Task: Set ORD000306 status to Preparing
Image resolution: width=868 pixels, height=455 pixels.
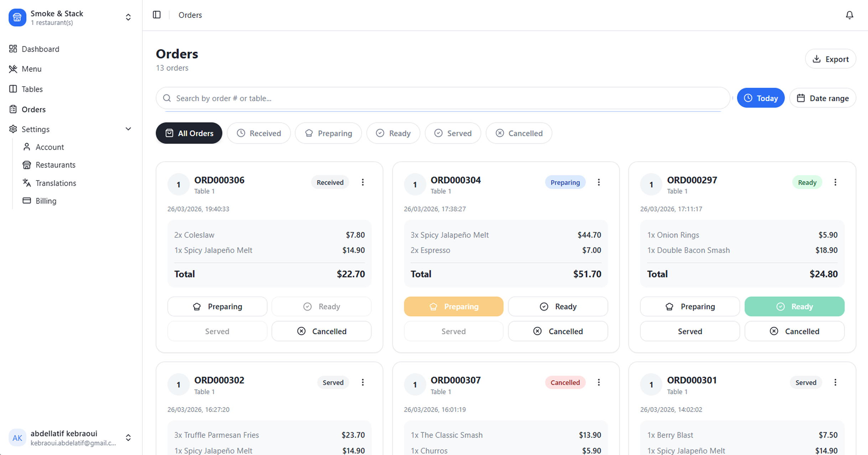Action: pos(217,306)
